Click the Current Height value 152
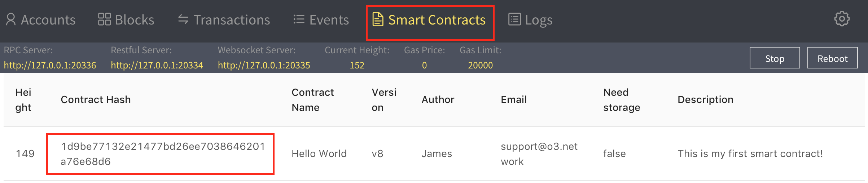 pos(357,65)
